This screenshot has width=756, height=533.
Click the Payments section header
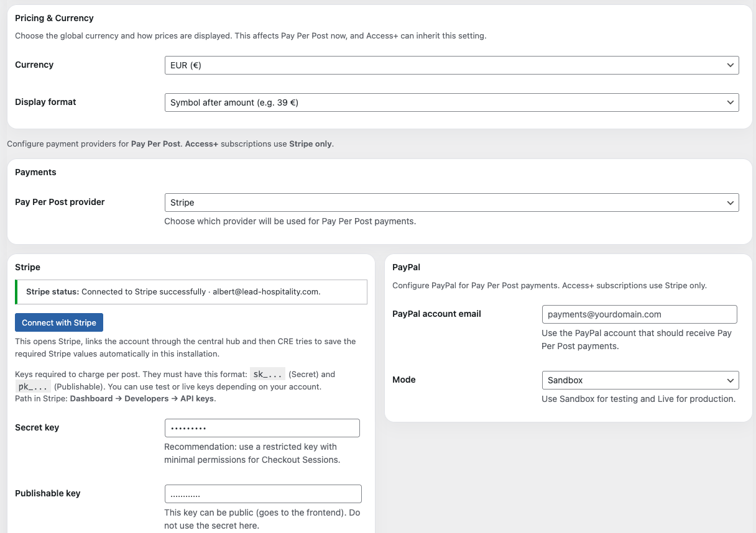click(35, 172)
